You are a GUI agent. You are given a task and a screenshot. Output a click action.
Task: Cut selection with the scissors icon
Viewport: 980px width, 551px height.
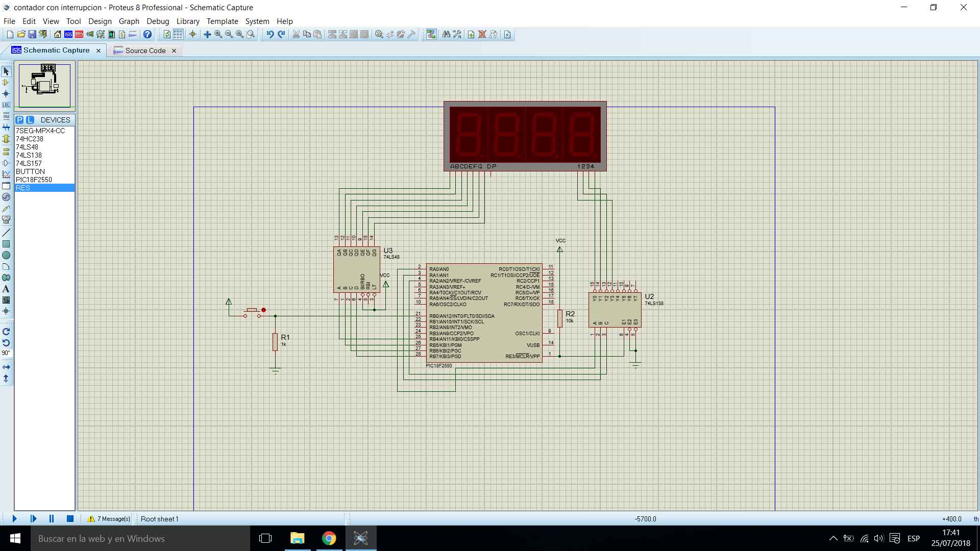coord(296,35)
